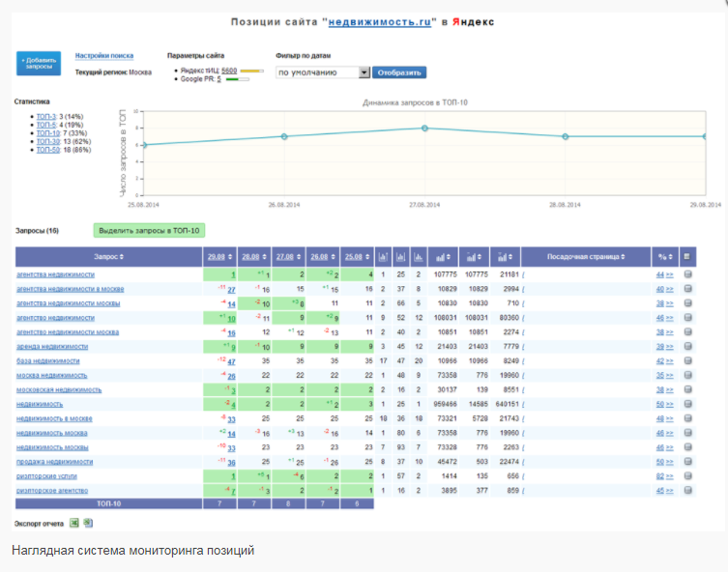Click the list icon in the last header column
The height and width of the screenshot is (572, 728).
688,257
